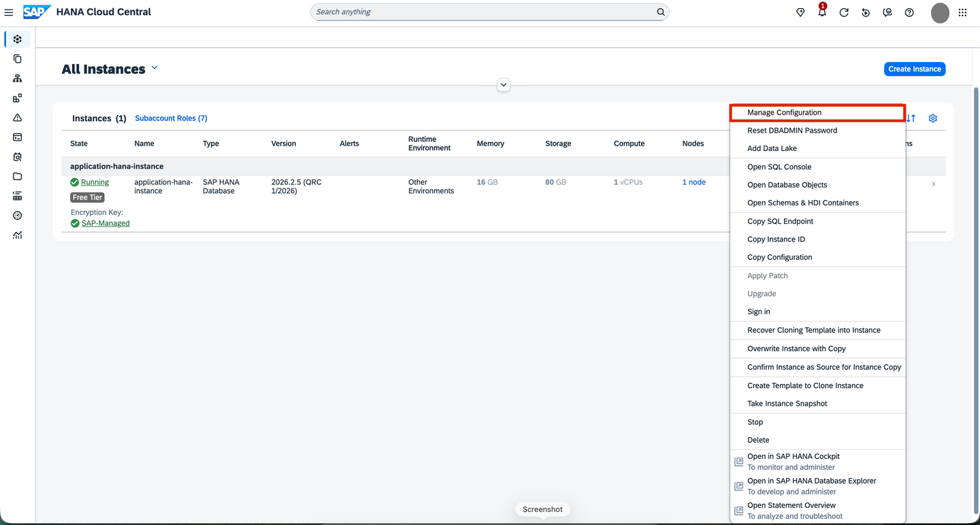Click Sign in menu entry
The image size is (980, 525).
point(817,311)
